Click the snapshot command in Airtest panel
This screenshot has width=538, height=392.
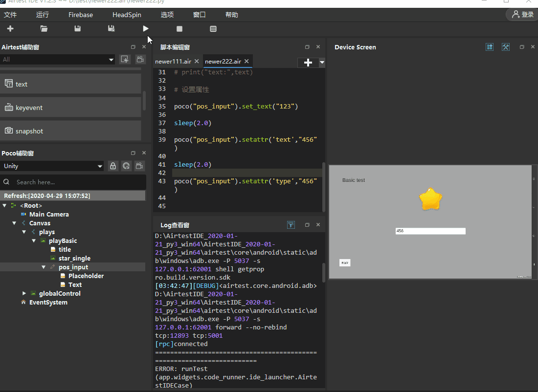click(29, 131)
